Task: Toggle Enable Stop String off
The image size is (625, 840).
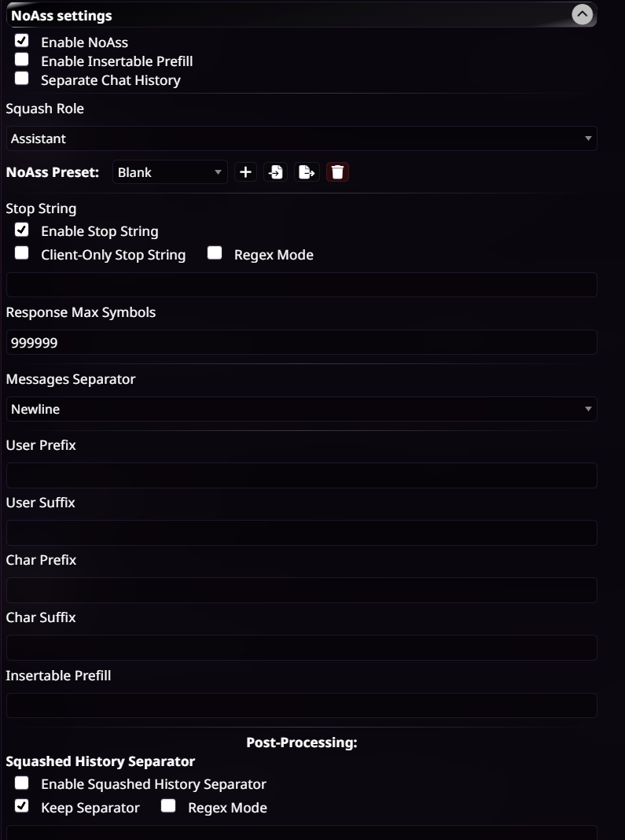Action: (21, 230)
